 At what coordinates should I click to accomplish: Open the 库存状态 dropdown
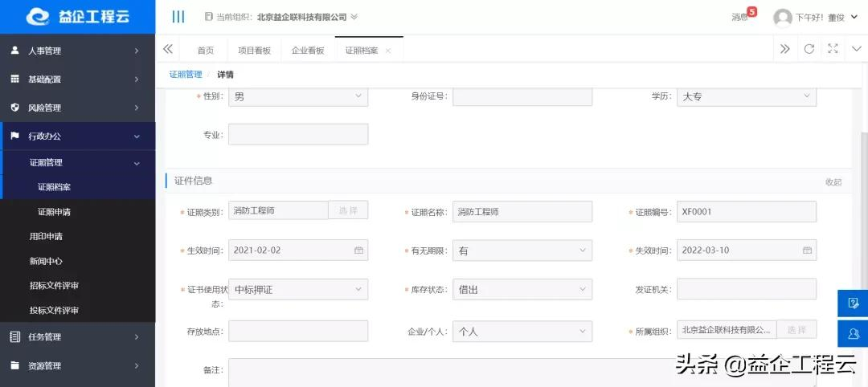pyautogui.click(x=522, y=290)
